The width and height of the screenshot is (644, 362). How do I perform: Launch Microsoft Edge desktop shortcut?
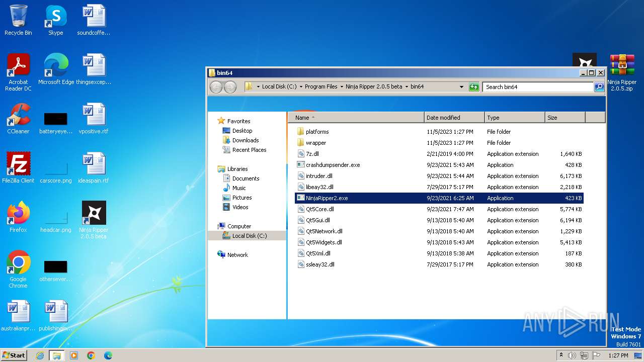pos(56,69)
